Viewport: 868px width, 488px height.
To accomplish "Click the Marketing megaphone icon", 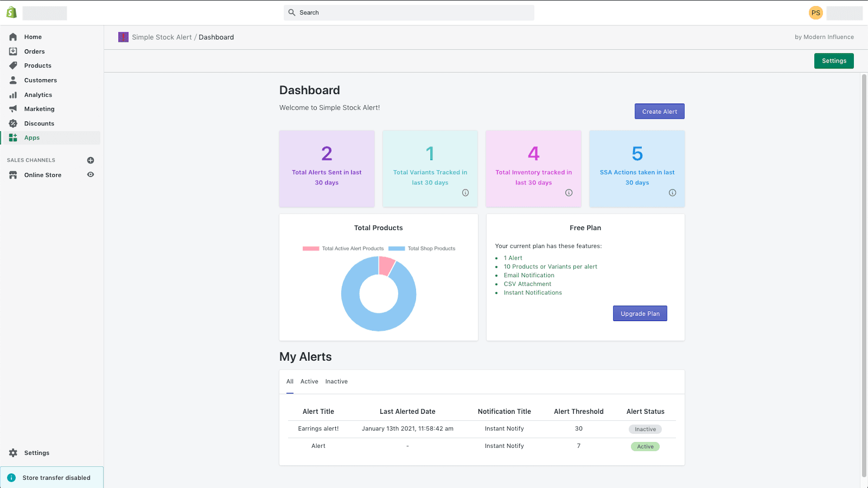I will pyautogui.click(x=13, y=108).
